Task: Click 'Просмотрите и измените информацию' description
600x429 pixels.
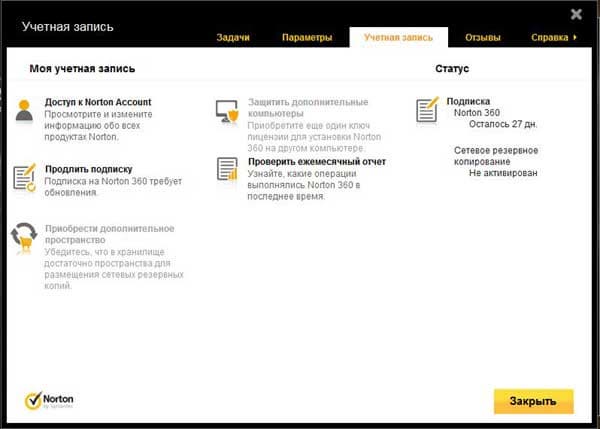Action: (98, 126)
